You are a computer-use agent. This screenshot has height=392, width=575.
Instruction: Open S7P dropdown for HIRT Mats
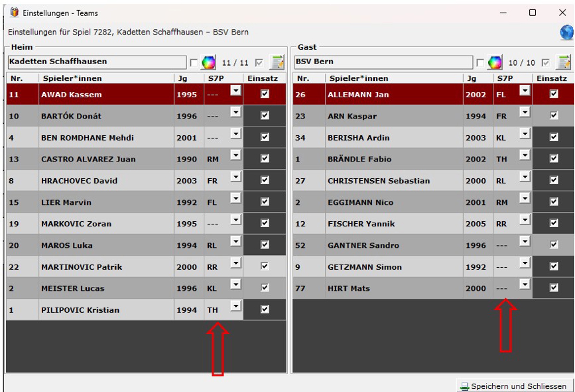(525, 285)
